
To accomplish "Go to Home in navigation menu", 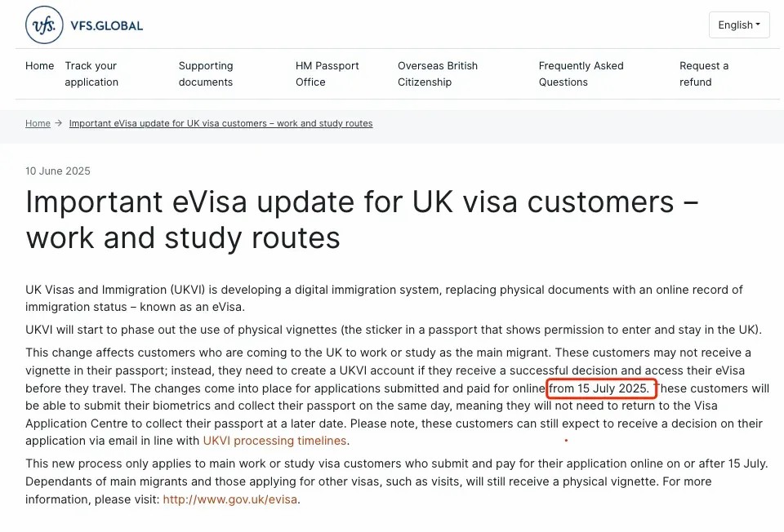I will pos(39,66).
